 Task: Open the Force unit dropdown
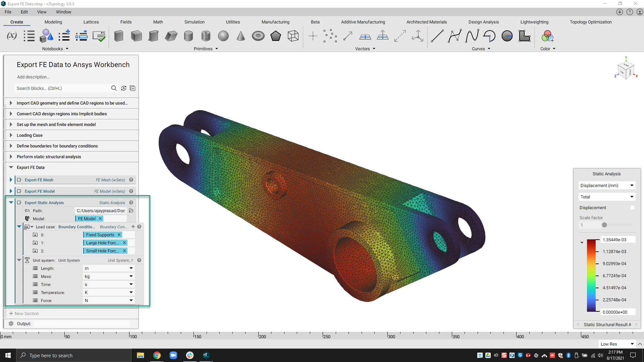click(131, 300)
